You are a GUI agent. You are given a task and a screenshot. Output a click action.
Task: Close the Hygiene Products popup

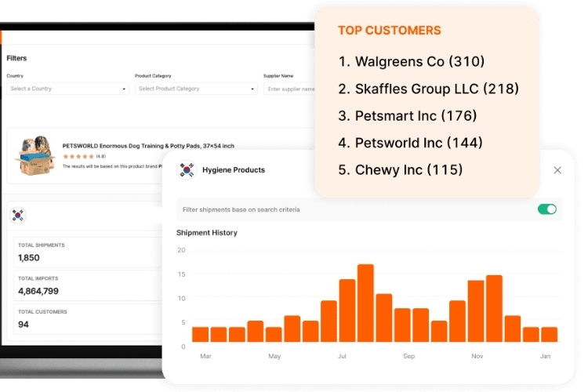(557, 170)
